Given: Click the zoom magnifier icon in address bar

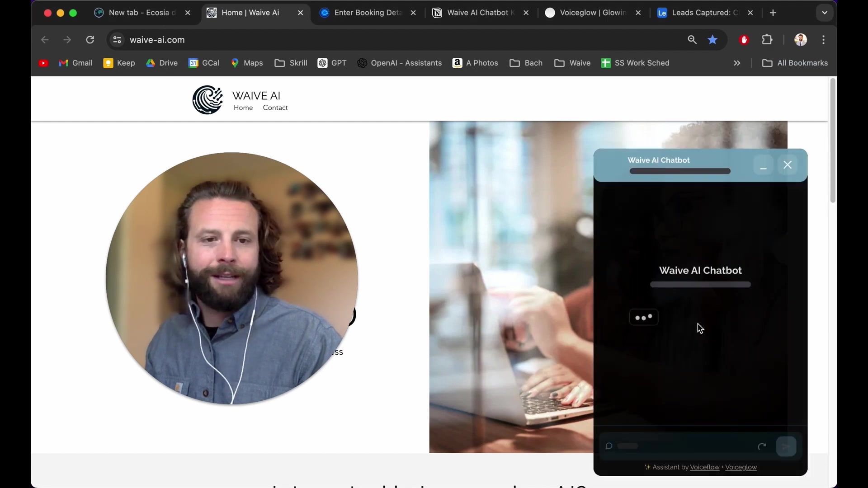Looking at the screenshot, I should pyautogui.click(x=692, y=40).
